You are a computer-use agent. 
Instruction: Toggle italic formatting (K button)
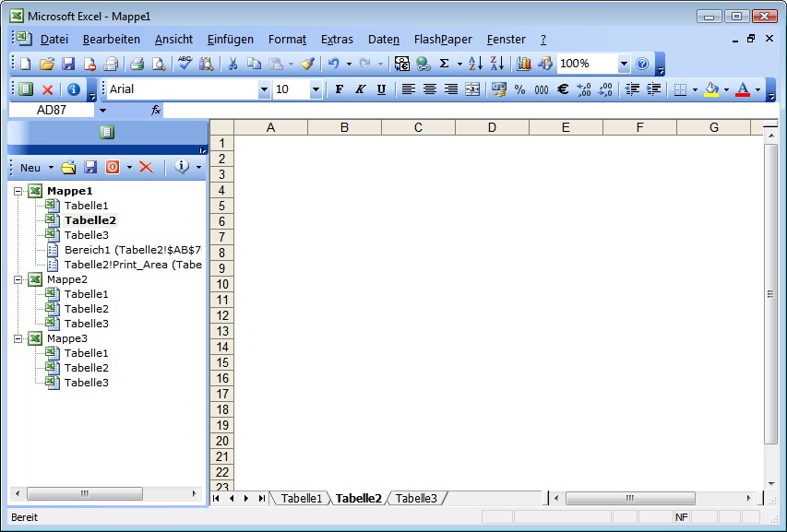[360, 89]
